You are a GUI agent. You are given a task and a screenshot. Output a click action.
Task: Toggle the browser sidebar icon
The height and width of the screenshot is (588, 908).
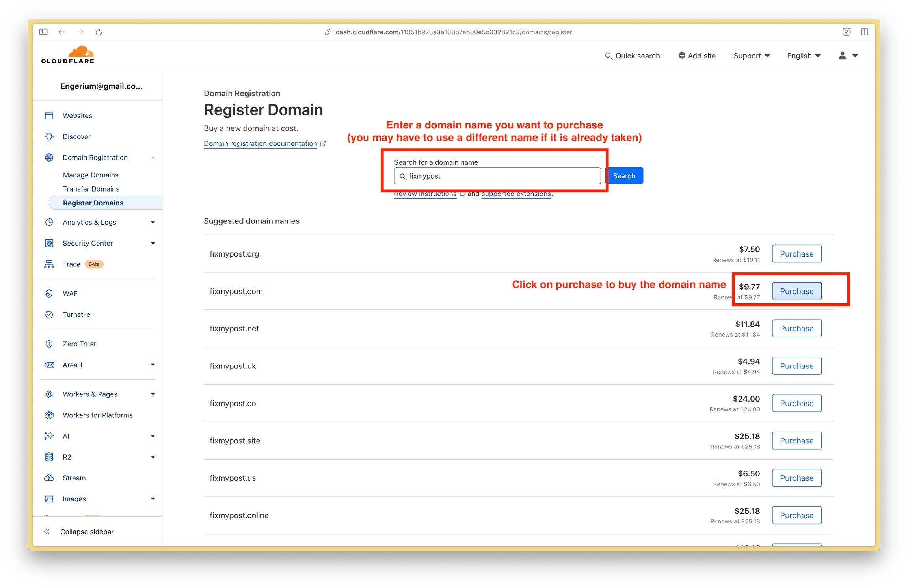click(43, 32)
